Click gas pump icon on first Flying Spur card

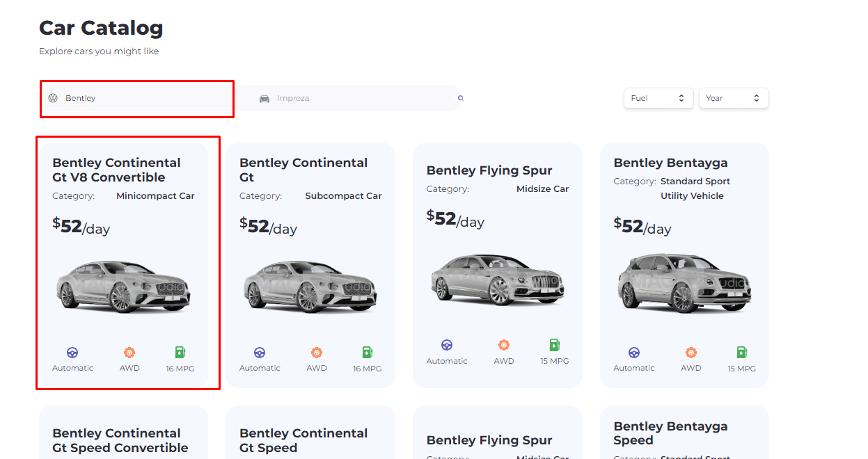tap(555, 345)
